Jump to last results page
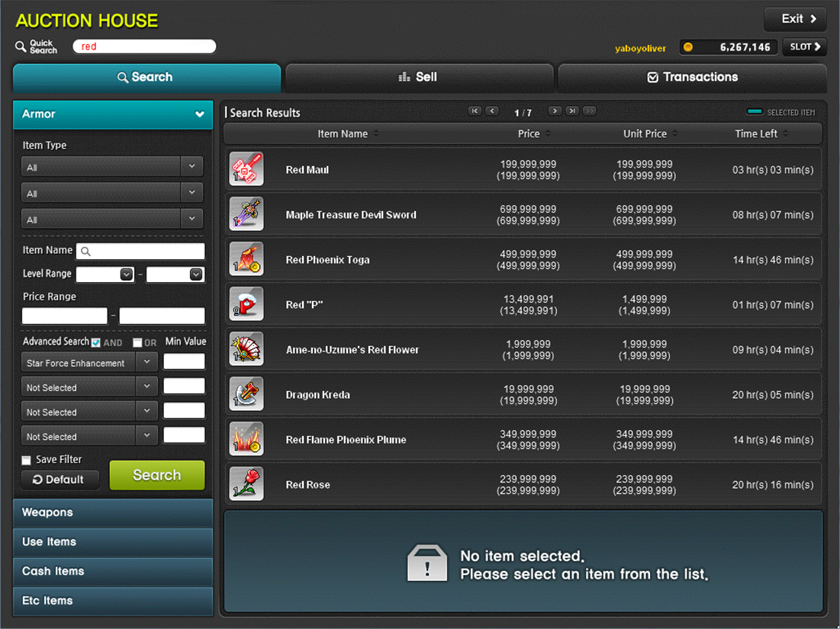The height and width of the screenshot is (629, 840). 572,111
